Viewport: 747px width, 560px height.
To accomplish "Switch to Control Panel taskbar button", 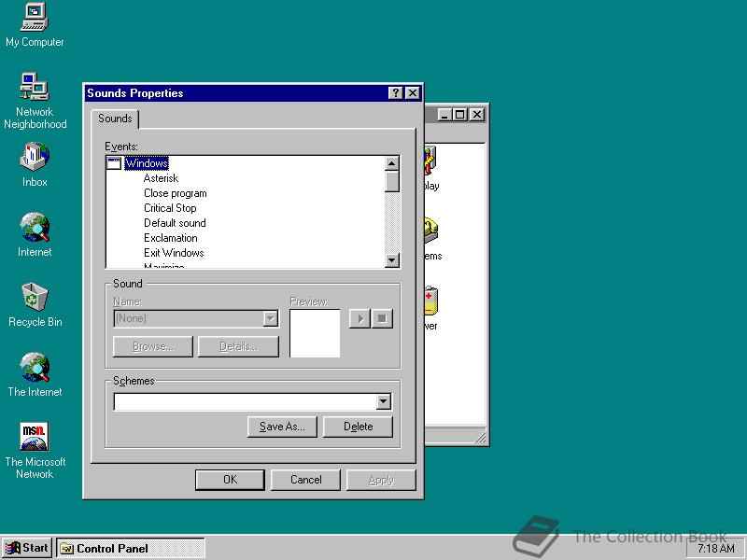I will pyautogui.click(x=131, y=549).
